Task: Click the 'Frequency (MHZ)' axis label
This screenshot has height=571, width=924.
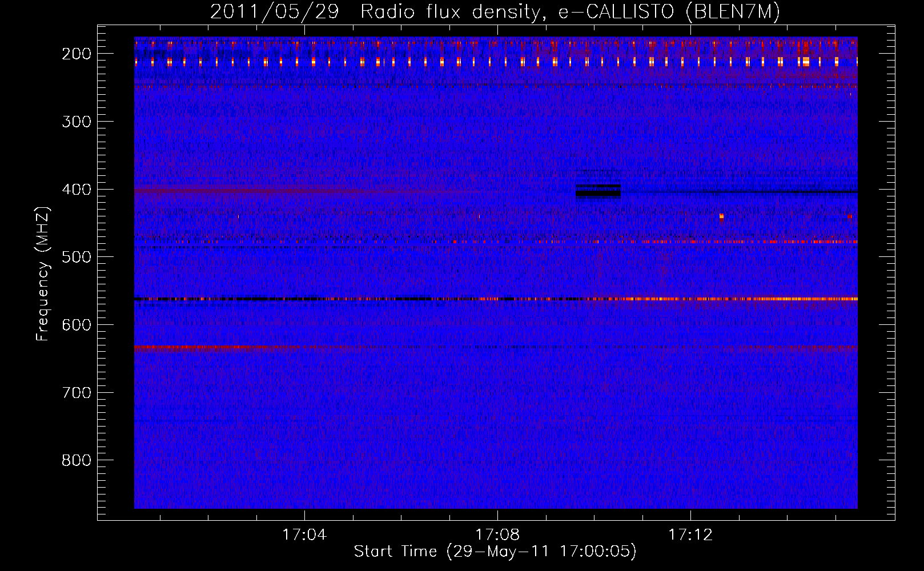Action: tap(43, 274)
